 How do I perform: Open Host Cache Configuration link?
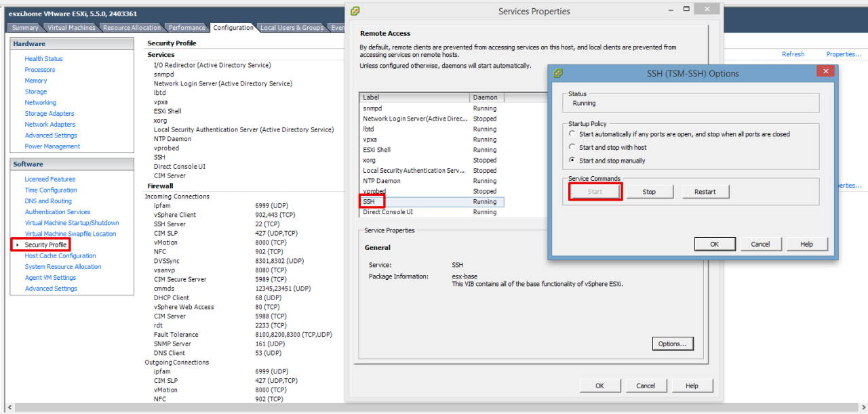coord(60,255)
